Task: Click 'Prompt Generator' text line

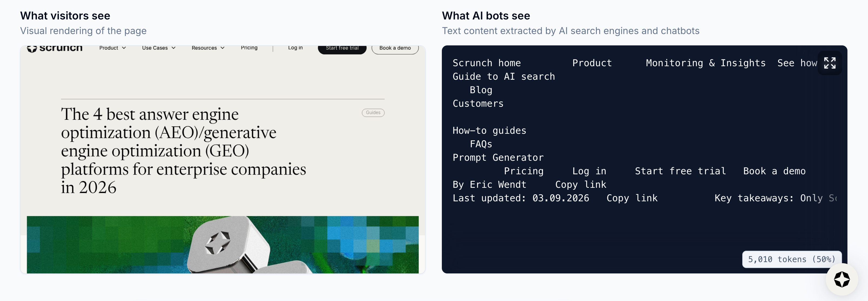Action: 498,157
